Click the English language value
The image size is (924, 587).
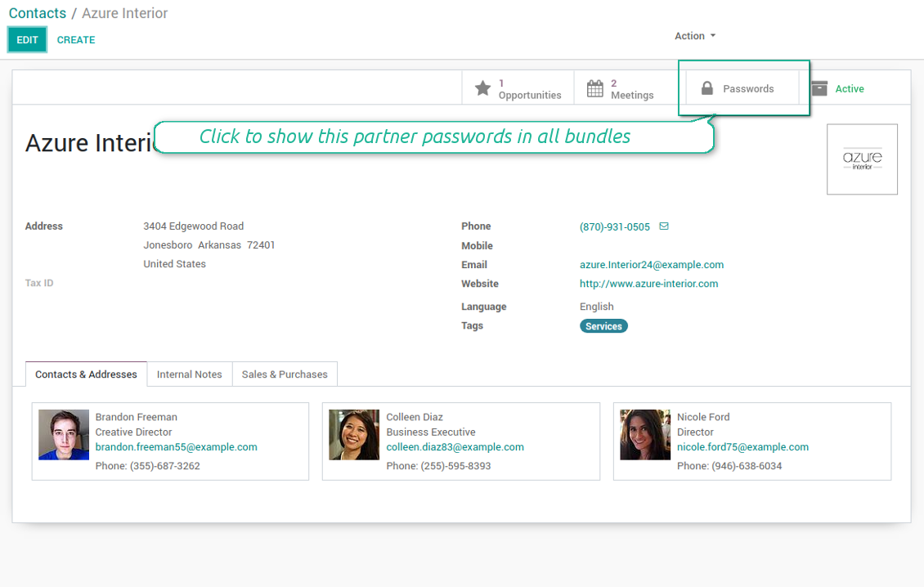[596, 307]
